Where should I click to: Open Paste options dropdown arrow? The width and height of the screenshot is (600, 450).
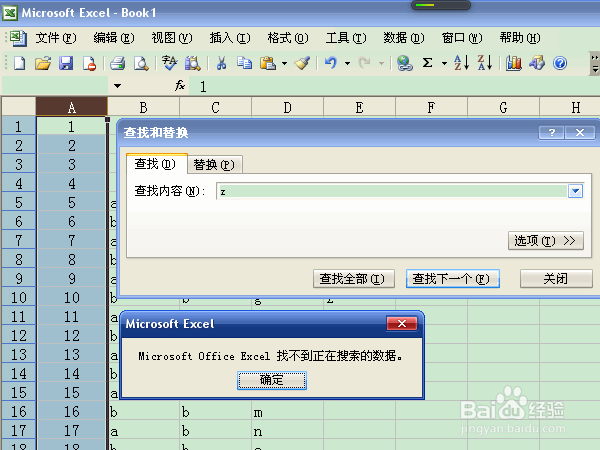click(284, 64)
